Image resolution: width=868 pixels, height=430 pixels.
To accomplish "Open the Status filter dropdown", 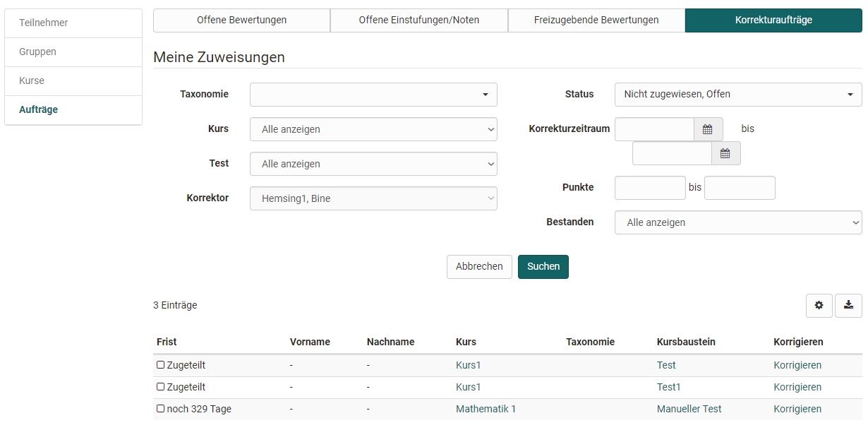I will coord(737,94).
